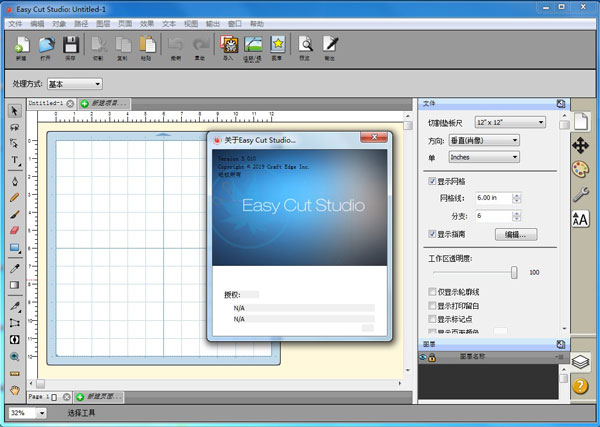Open the Document page side panel
Image resolution: width=600 pixels, height=427 pixels.
pyautogui.click(x=580, y=122)
